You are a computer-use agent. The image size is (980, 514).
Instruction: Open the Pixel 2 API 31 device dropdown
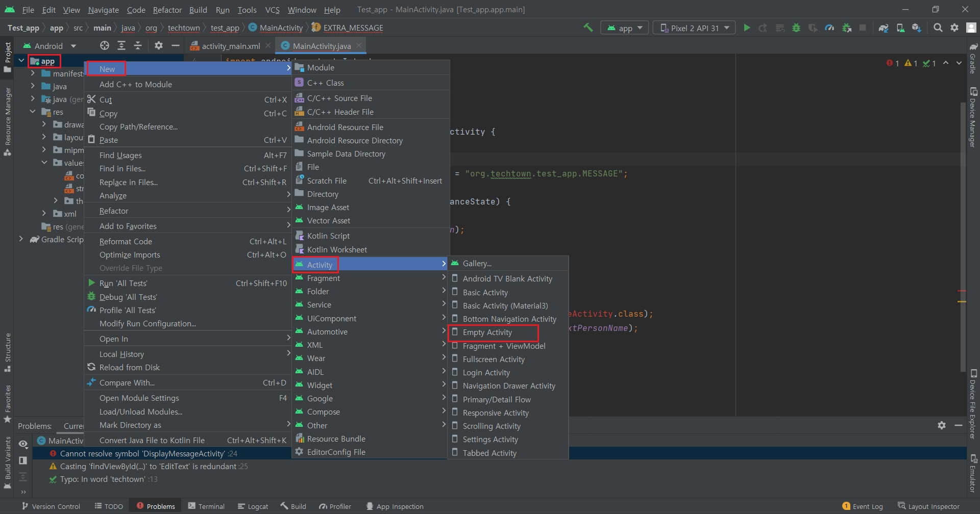click(694, 28)
